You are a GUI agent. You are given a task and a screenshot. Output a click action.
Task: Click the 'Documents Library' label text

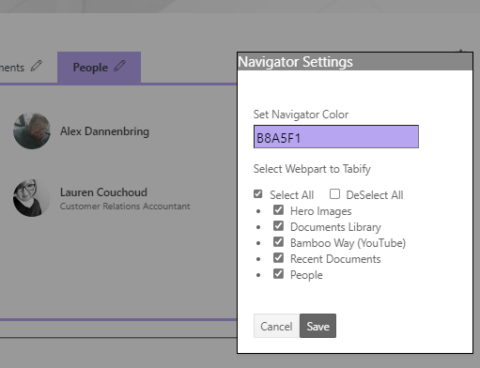pos(336,227)
